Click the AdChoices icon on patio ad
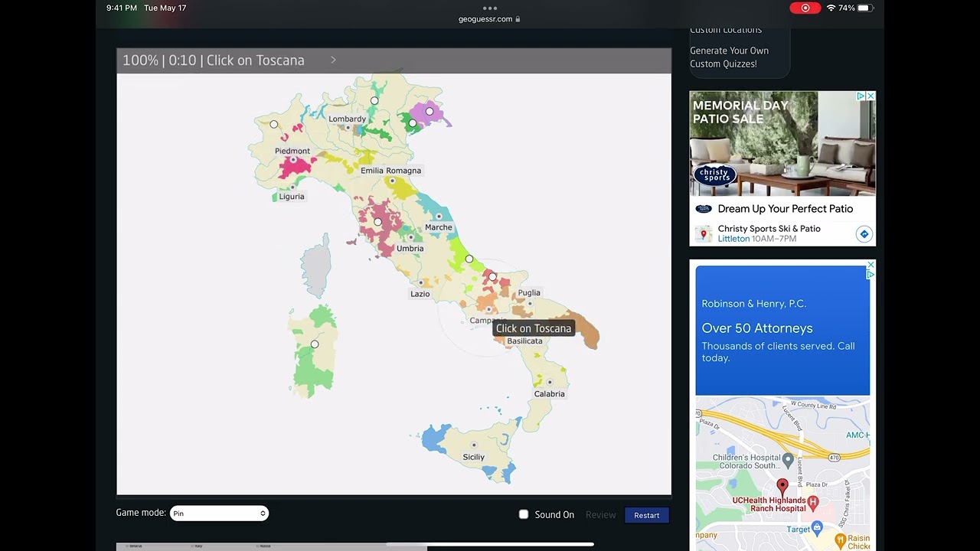Screen dimensions: 980x551 coord(861,96)
